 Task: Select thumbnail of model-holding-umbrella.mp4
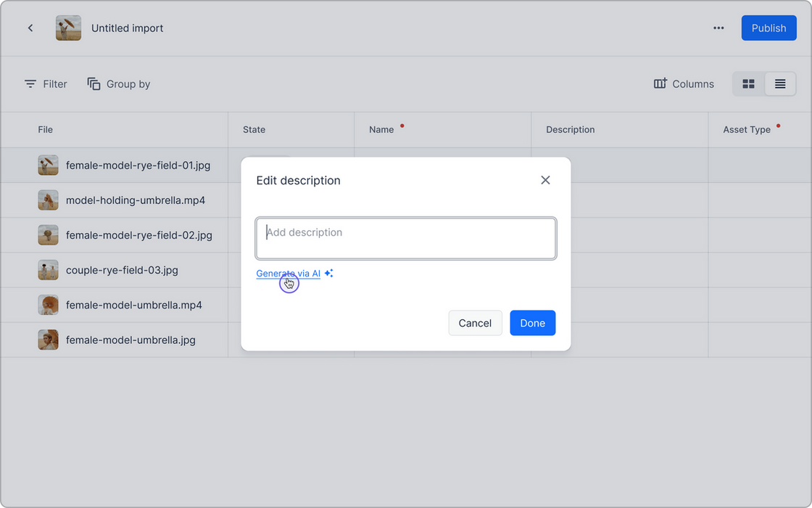pyautogui.click(x=48, y=200)
